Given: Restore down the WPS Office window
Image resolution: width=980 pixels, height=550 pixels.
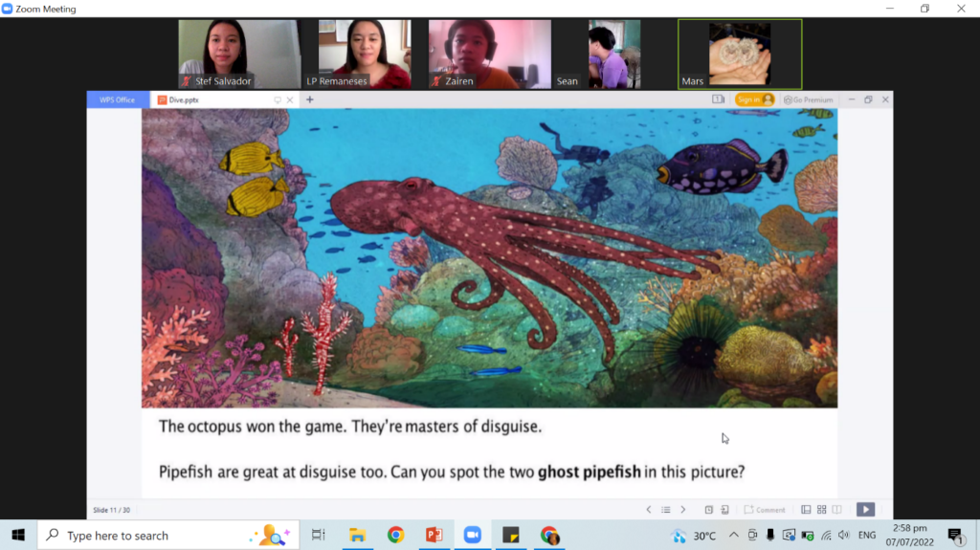Looking at the screenshot, I should click(x=868, y=99).
